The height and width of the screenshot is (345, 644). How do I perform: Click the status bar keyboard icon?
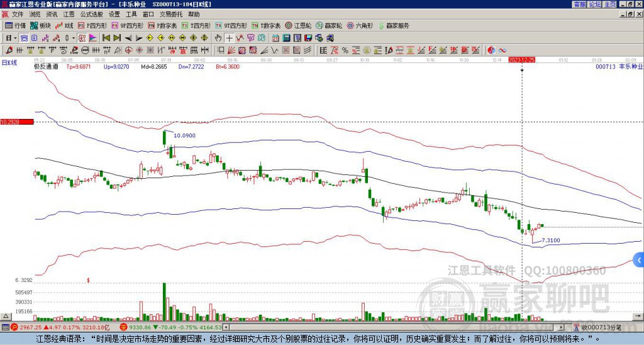click(5, 327)
